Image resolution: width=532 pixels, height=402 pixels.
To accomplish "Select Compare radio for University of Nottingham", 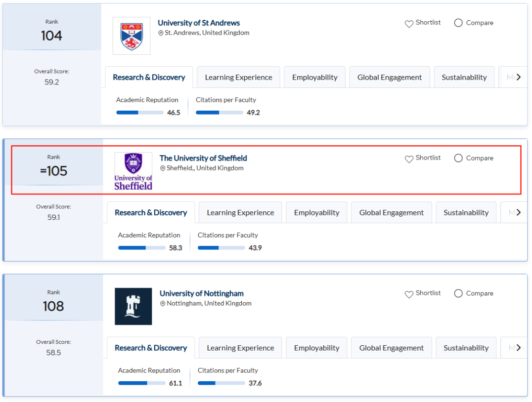I will [458, 293].
